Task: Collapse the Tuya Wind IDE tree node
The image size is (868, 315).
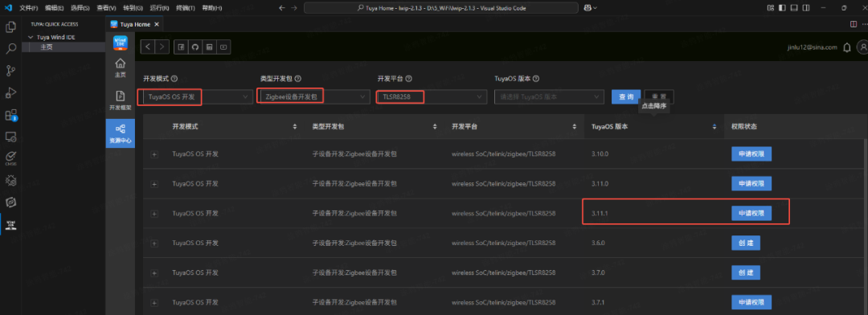Action: (x=31, y=37)
